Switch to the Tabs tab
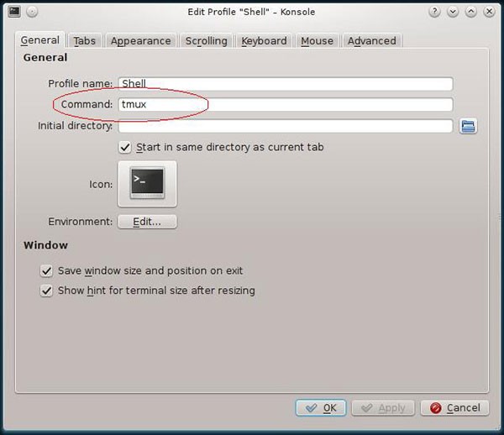Image resolution: width=504 pixels, height=435 pixels. [84, 40]
